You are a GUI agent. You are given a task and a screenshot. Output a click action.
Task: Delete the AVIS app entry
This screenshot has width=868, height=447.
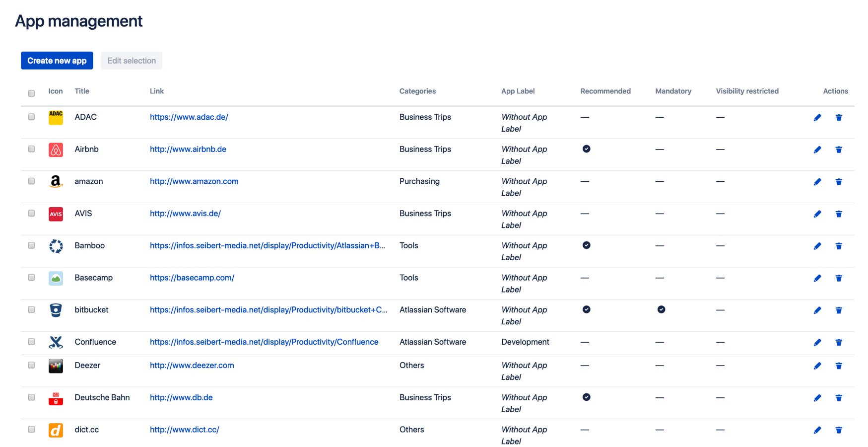coord(839,214)
